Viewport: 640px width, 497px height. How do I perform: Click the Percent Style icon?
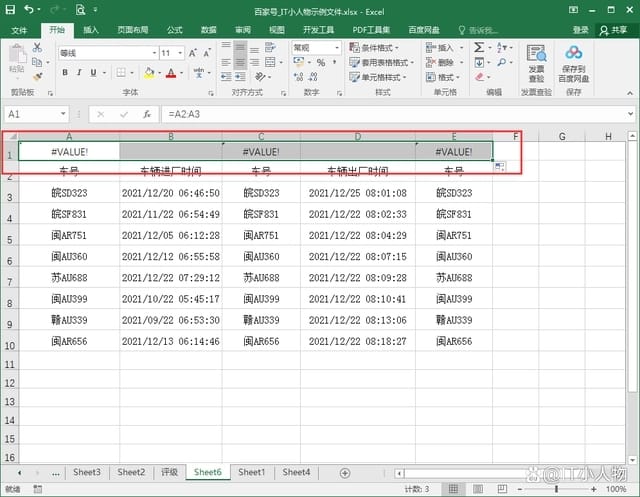point(321,62)
